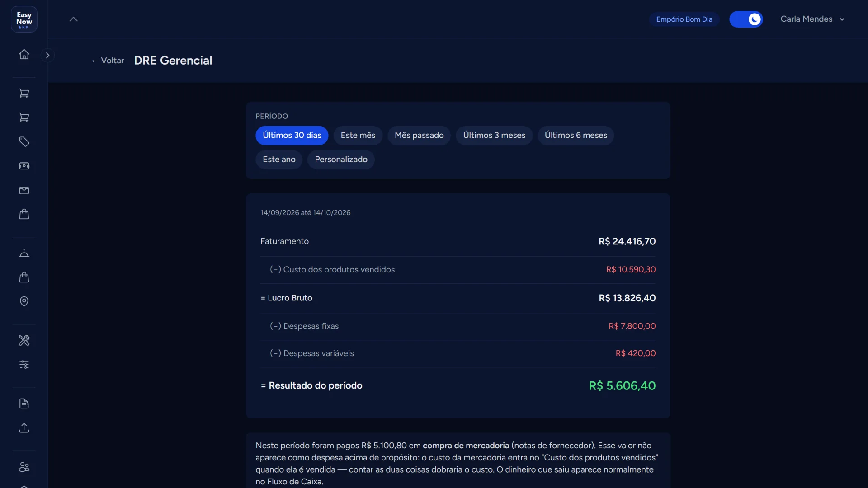The width and height of the screenshot is (868, 488).
Task: Open the Carla Mendes user dropdown
Action: 812,19
